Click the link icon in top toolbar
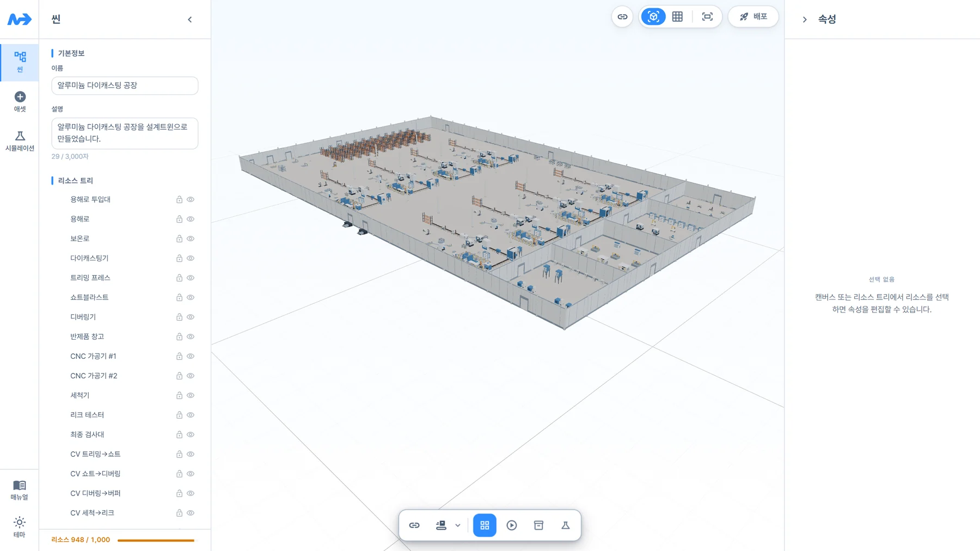 622,17
